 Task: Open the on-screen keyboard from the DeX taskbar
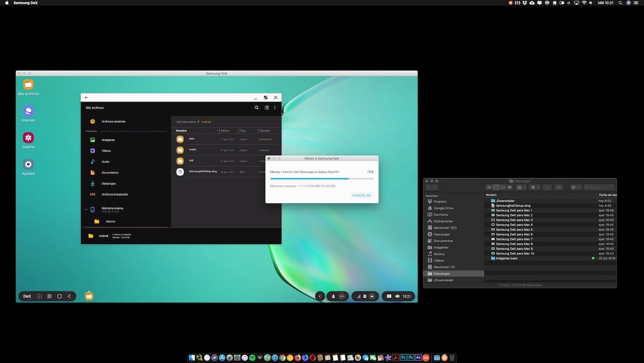pos(388,296)
